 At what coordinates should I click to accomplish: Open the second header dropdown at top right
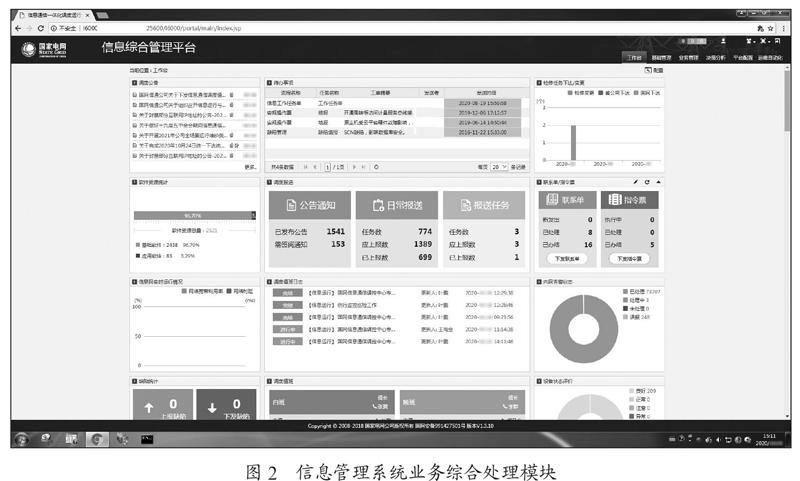[x=764, y=41]
